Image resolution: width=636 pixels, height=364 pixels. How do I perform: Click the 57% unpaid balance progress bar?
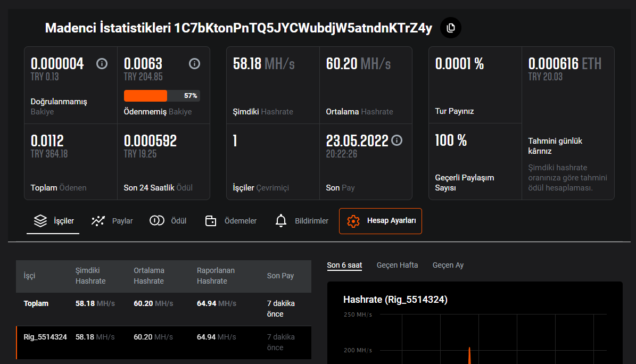(x=162, y=96)
